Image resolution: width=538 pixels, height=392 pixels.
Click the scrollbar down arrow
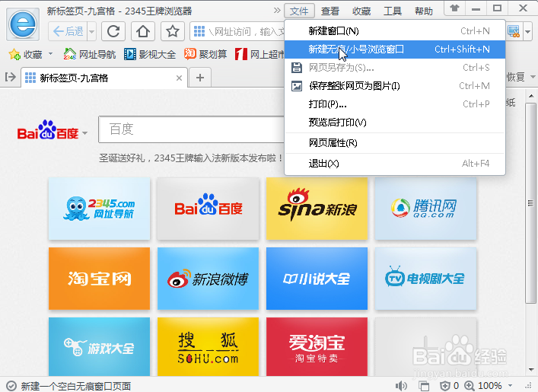pyautogui.click(x=531, y=369)
